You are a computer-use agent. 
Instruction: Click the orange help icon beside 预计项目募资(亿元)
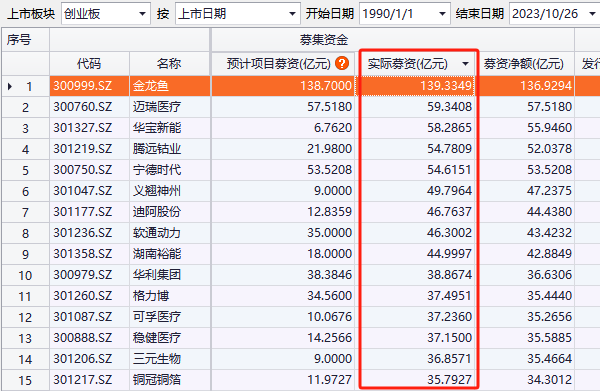coord(342,63)
